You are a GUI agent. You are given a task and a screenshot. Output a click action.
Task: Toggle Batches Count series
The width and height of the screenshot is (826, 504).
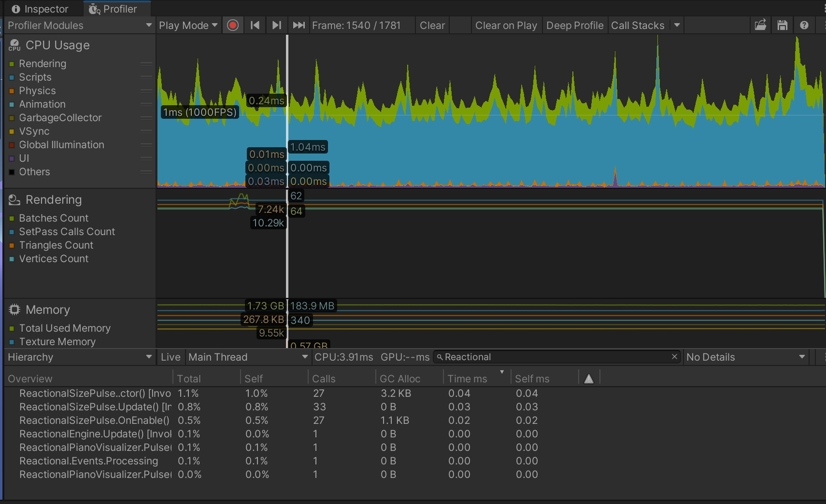(12, 218)
